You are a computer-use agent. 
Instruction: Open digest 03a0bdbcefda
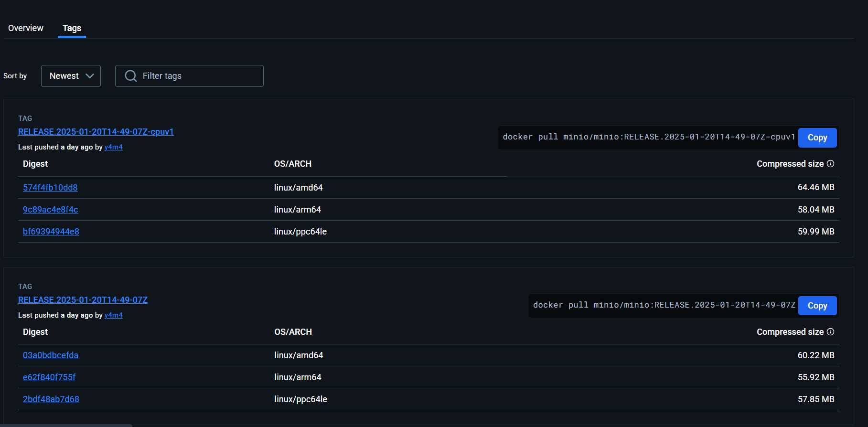(x=51, y=355)
